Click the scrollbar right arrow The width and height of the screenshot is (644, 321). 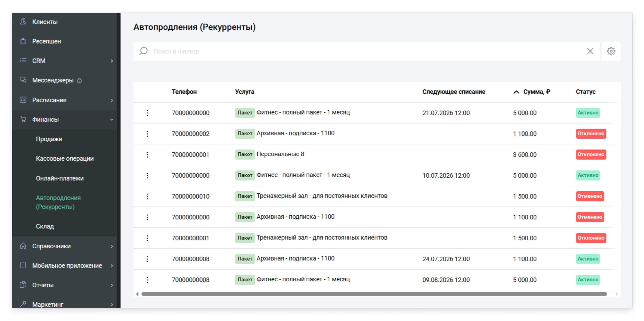click(x=617, y=294)
